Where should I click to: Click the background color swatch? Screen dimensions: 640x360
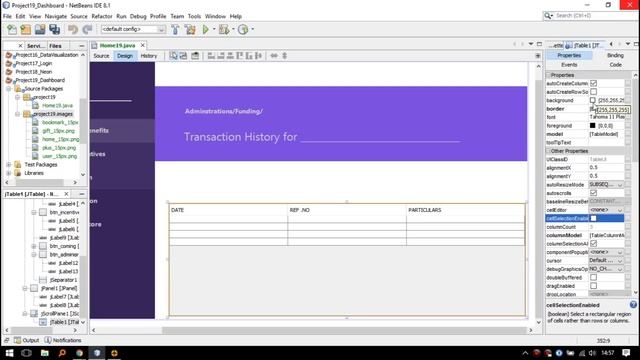point(593,100)
